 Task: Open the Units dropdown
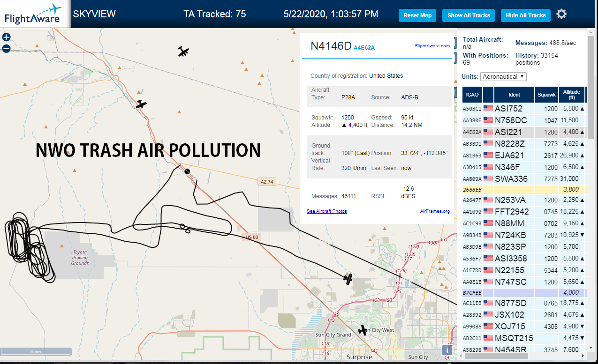503,76
